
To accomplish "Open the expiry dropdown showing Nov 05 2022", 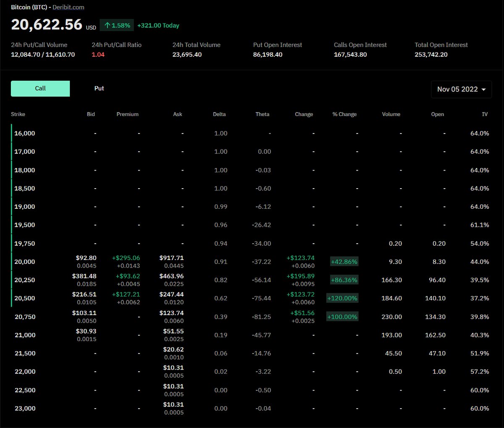I will (461, 89).
